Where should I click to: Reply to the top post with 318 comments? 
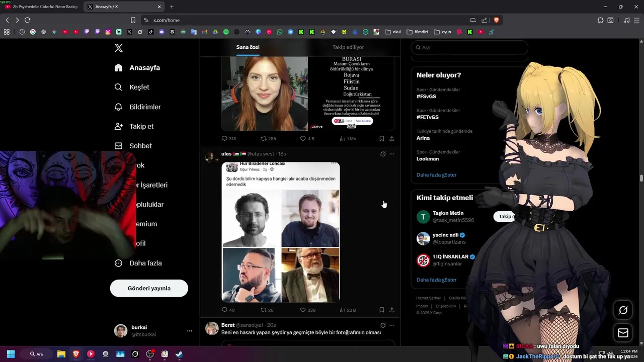click(x=229, y=138)
